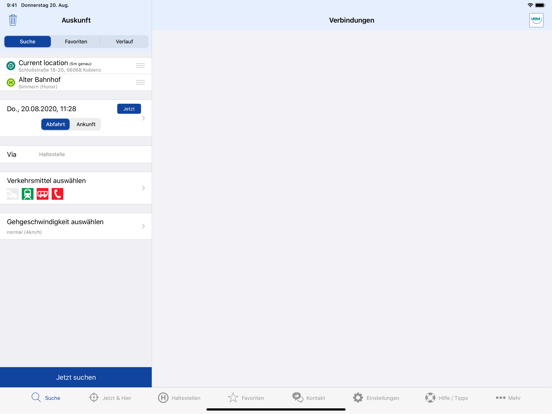Screen dimensions: 552x414
Task: Expand Gehgeschwindigkeit auswählen options
Action: coord(143,226)
